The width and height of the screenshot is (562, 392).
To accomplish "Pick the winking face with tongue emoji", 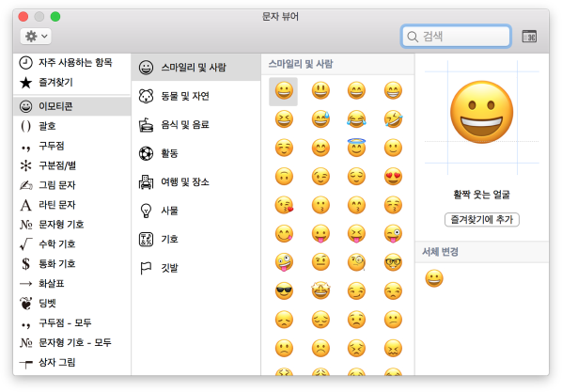I will [393, 234].
